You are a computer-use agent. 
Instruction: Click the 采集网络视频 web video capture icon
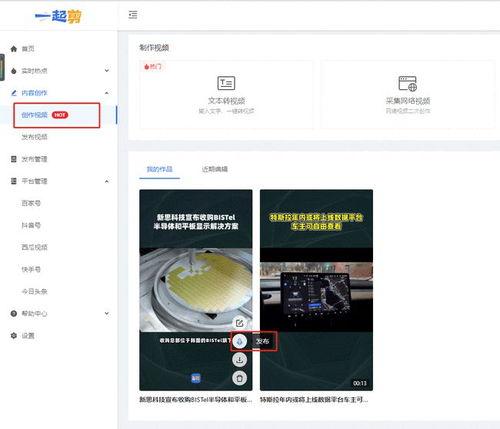[x=408, y=83]
